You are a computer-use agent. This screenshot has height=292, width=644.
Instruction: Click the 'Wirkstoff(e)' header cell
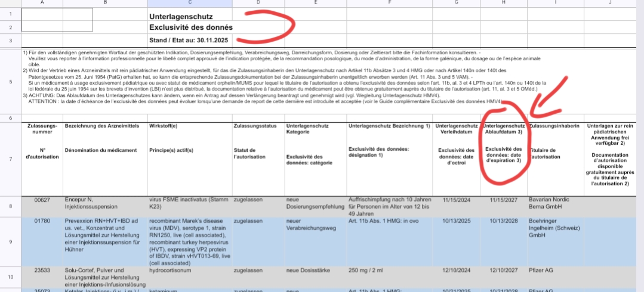pyautogui.click(x=190, y=159)
